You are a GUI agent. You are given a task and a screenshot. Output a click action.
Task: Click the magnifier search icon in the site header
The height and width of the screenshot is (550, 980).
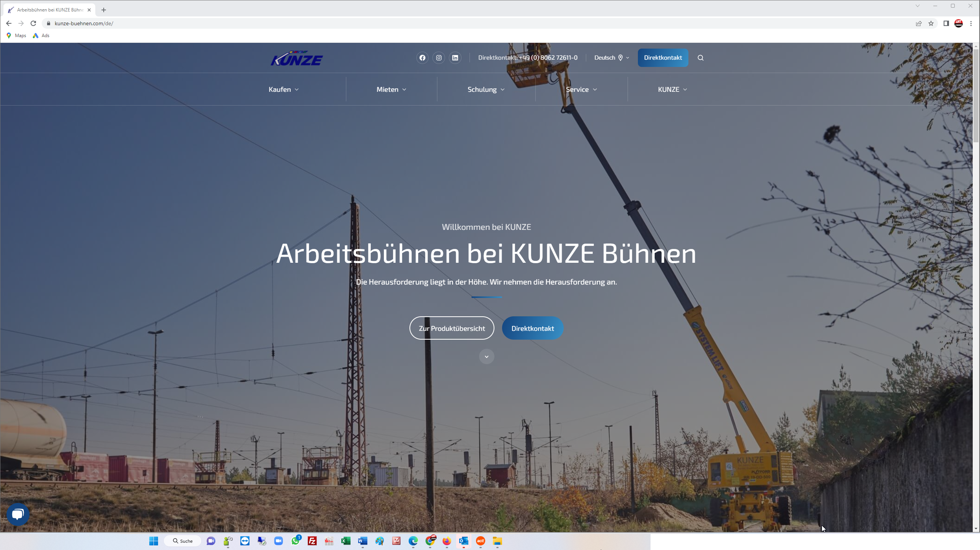pos(700,58)
